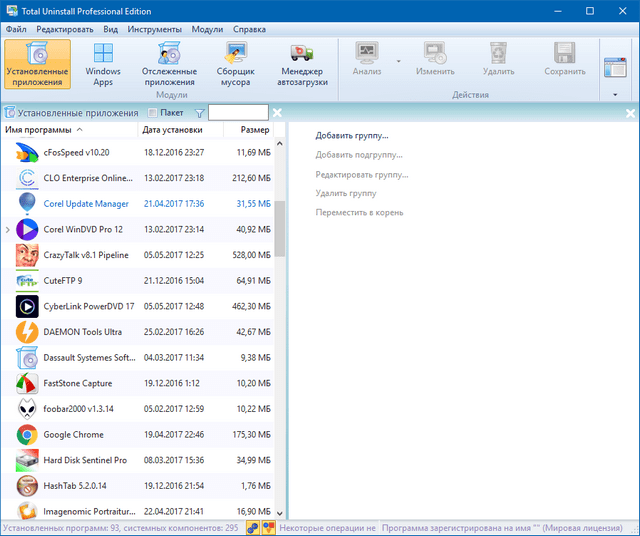Screen dimensions: 640x536
Task: Click the Google Chrome program icon
Action: pos(28,435)
